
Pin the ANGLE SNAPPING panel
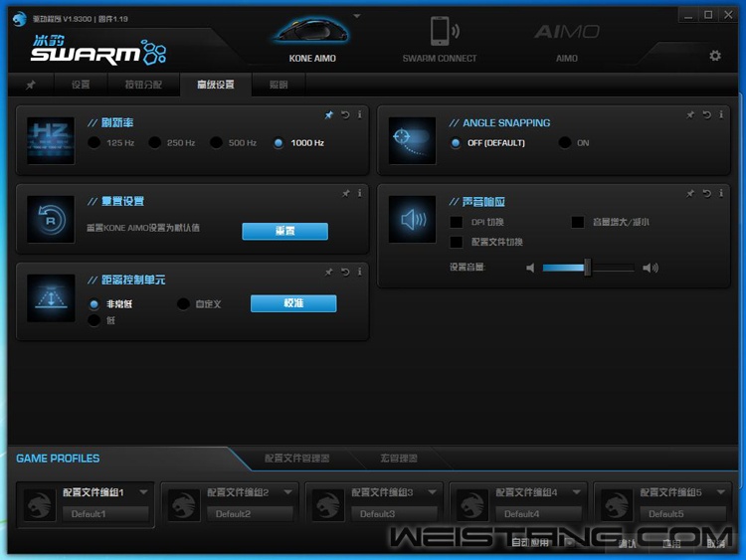[690, 114]
